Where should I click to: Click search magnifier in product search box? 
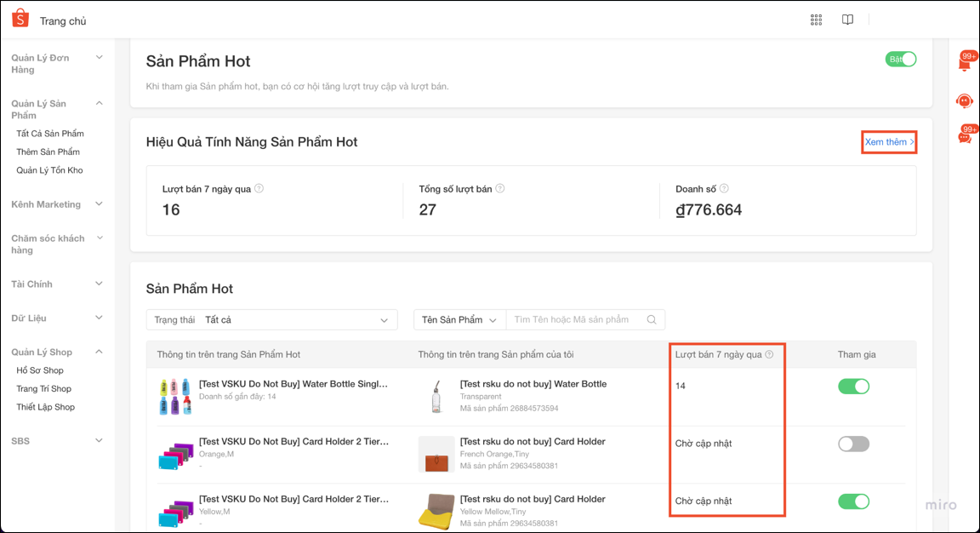(652, 320)
